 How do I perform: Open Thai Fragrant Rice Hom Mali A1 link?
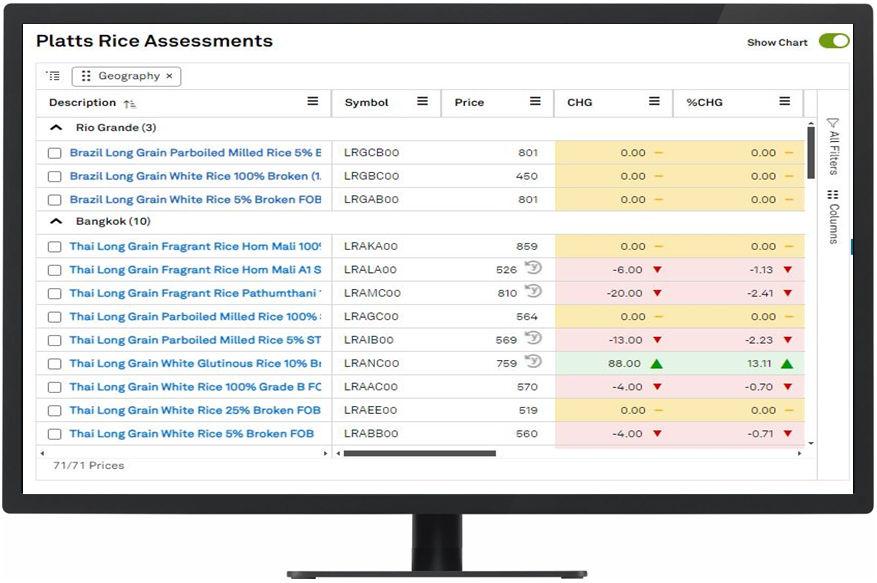(x=195, y=270)
